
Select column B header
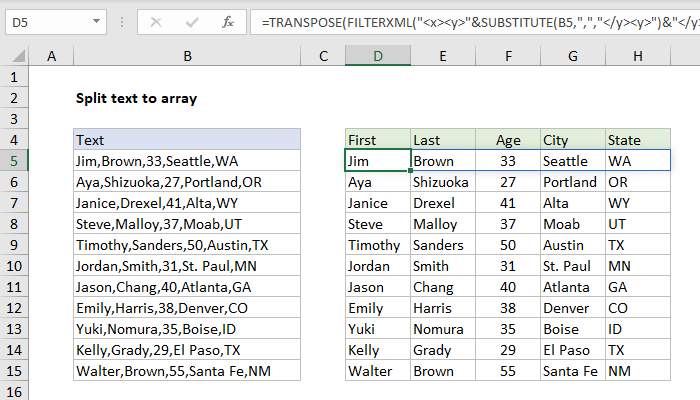pos(187,57)
